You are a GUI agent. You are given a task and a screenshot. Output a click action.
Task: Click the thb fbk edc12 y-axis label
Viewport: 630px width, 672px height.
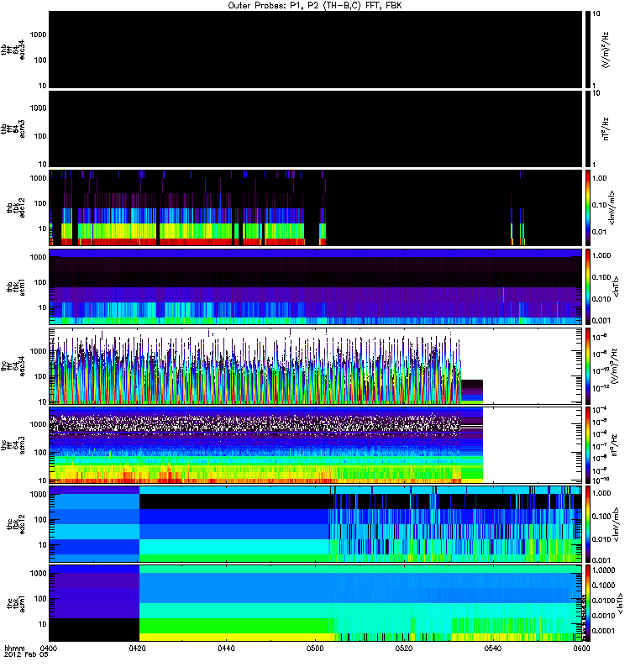pos(14,207)
